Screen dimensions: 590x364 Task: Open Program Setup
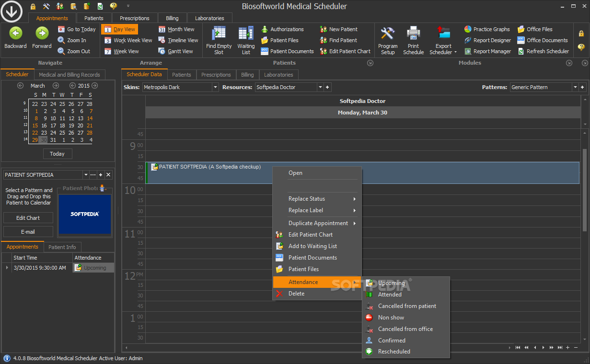[x=388, y=40]
